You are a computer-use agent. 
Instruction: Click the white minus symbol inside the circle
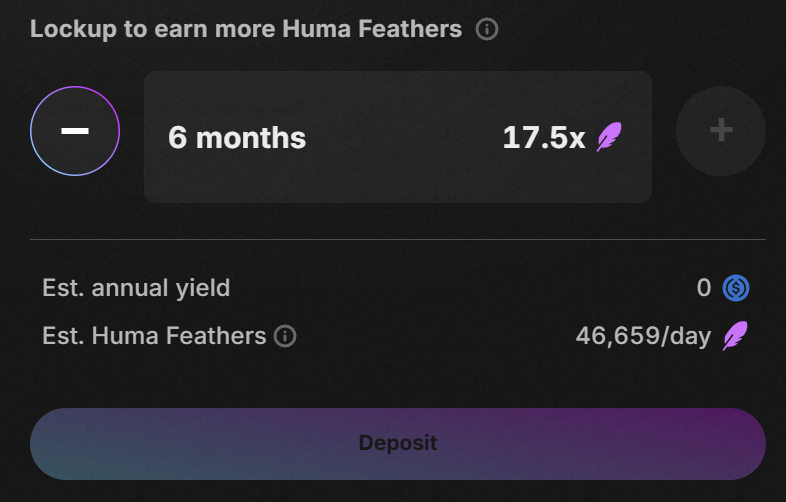click(x=75, y=131)
